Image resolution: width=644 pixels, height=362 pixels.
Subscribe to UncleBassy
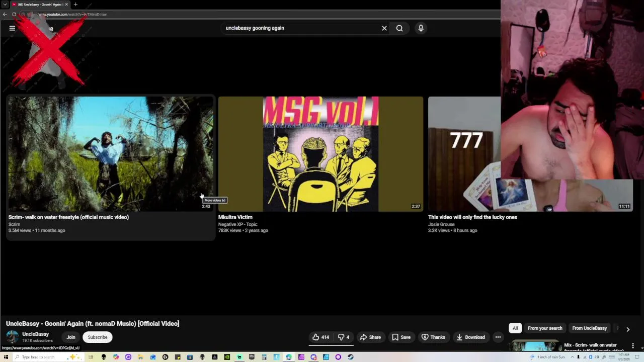[x=98, y=337]
